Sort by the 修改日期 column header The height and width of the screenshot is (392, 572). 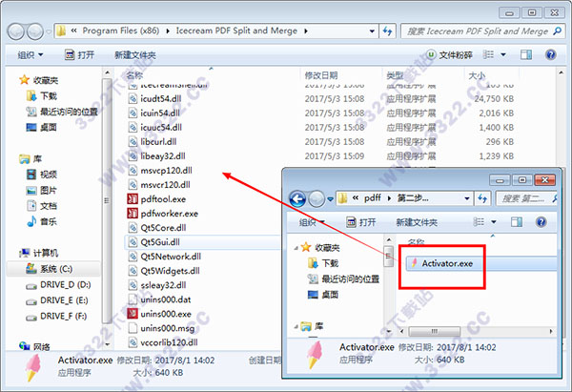(321, 75)
